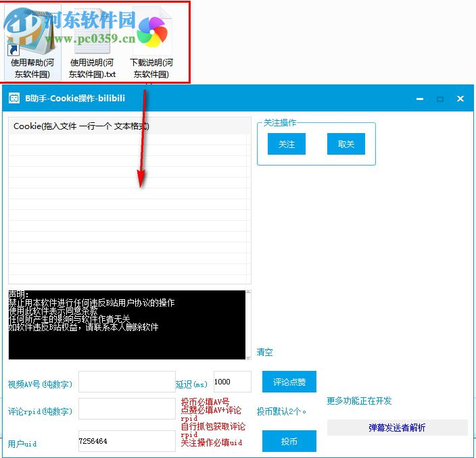Close the B助手 Cookie操作 window
The image size is (476, 458).
point(460,99)
